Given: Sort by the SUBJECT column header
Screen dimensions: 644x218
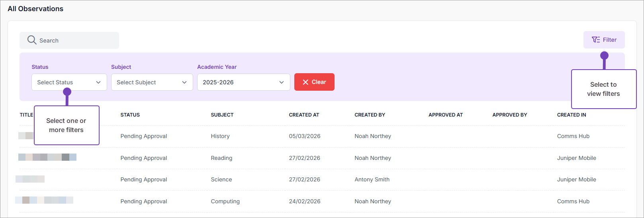Looking at the screenshot, I should click(x=222, y=115).
